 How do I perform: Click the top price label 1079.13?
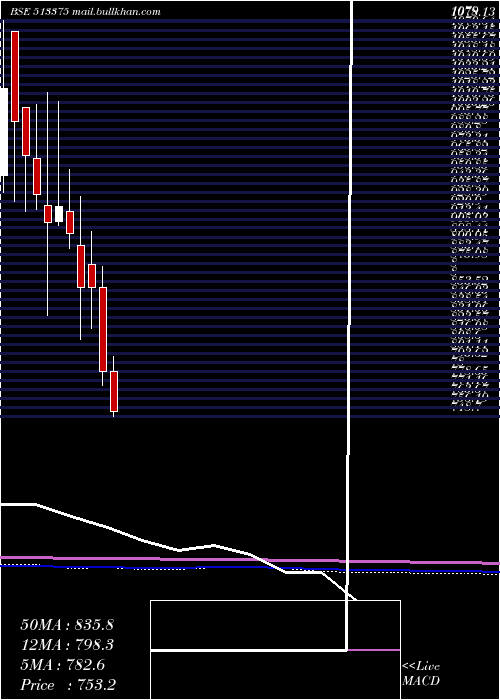[474, 12]
